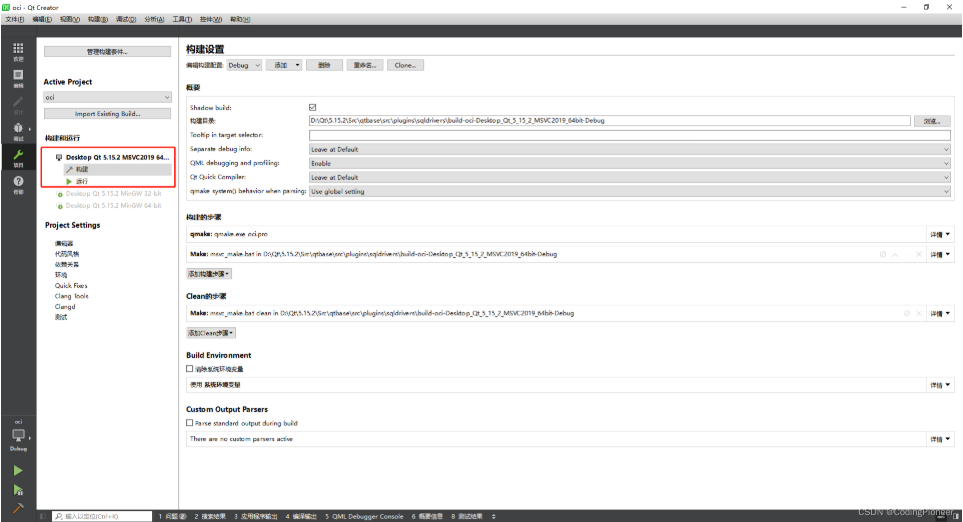Start debugging with bug-arrow icon
963x522 pixels.
(x=18, y=490)
